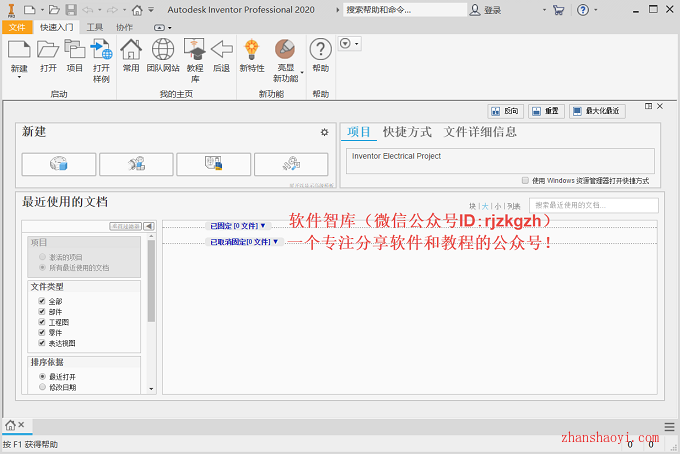Switch recent documents view to 大

click(x=485, y=206)
